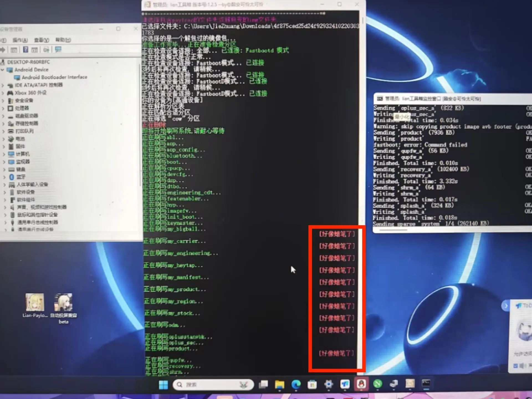Viewport: 532px width, 399px height.
Task: Click the lian工具箱监控窗口 title bar
Action: click(453, 99)
